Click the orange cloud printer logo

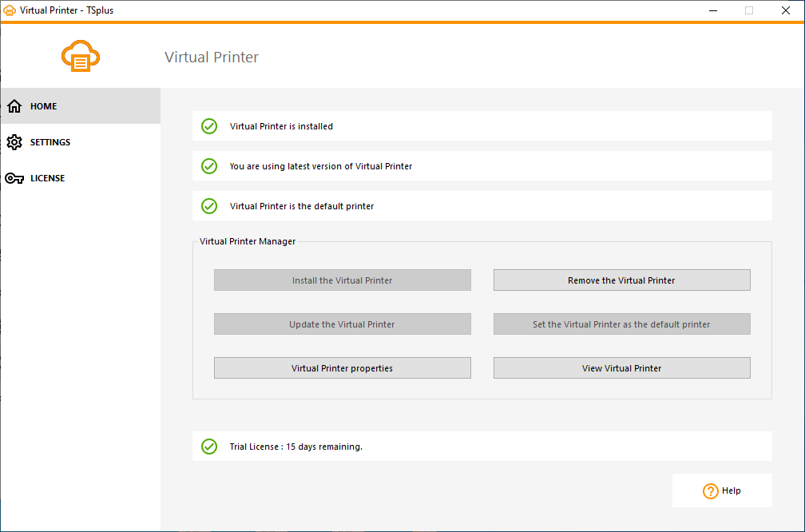coord(81,57)
